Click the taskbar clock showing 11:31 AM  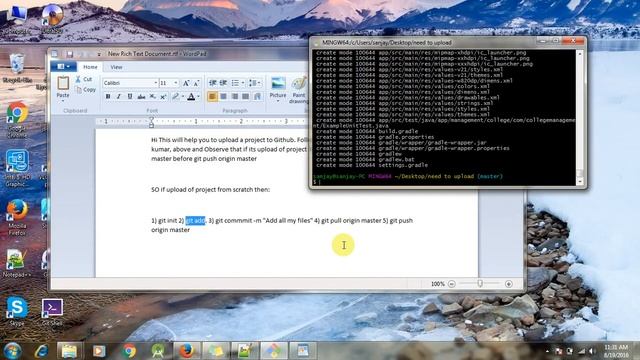point(616,351)
